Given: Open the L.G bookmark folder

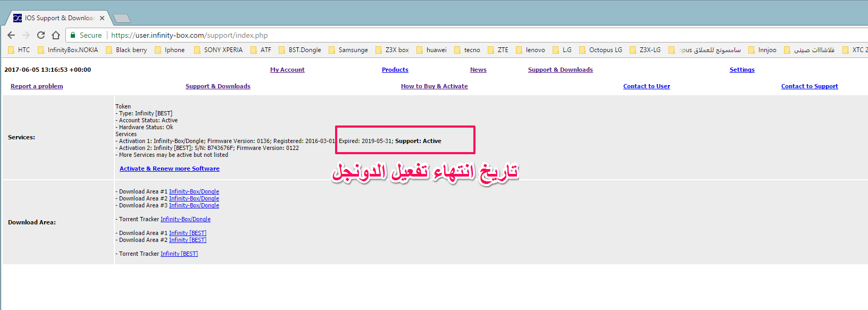Looking at the screenshot, I should 562,50.
